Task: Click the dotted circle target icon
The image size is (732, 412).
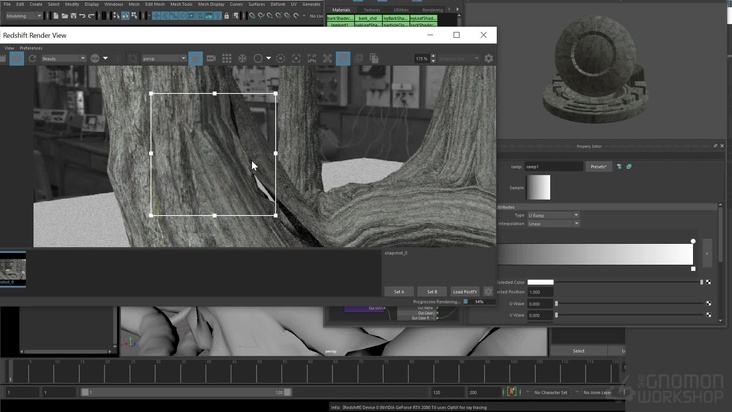Action: [x=281, y=58]
